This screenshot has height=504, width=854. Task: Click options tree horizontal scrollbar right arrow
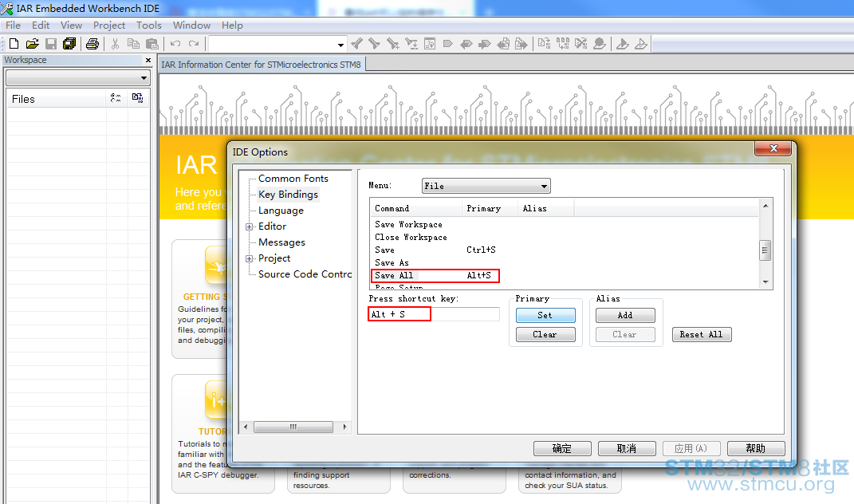tap(344, 427)
